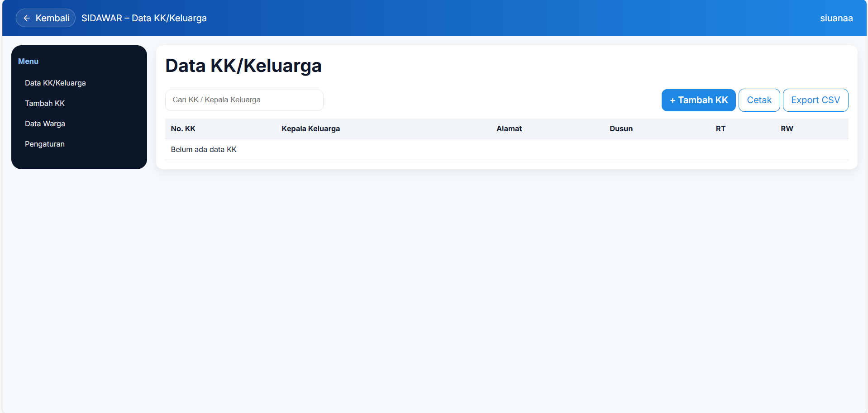Click the RW column header

(787, 128)
